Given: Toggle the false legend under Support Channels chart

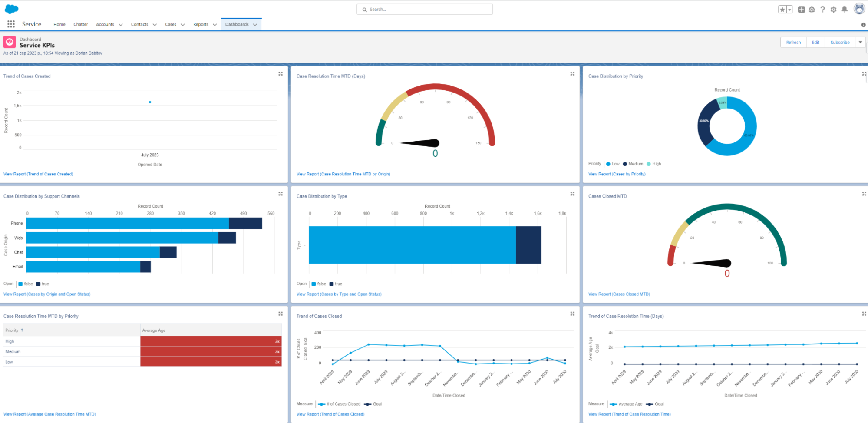Looking at the screenshot, I should [x=26, y=284].
